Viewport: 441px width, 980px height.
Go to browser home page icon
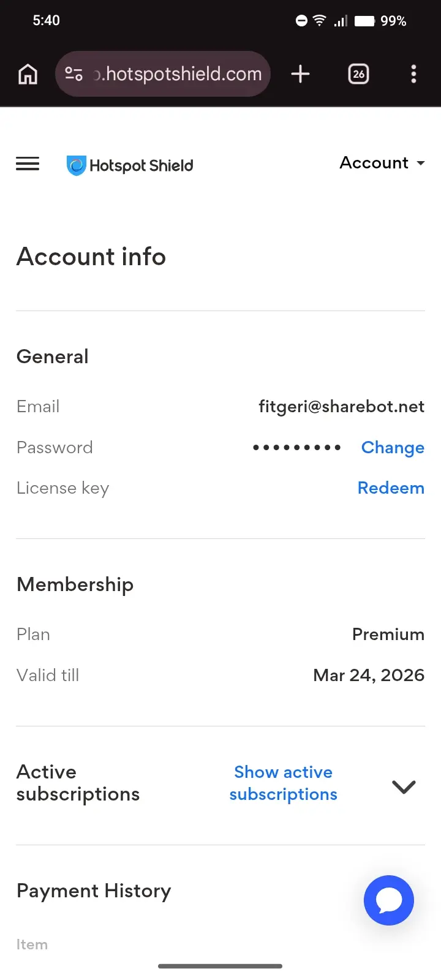click(28, 74)
